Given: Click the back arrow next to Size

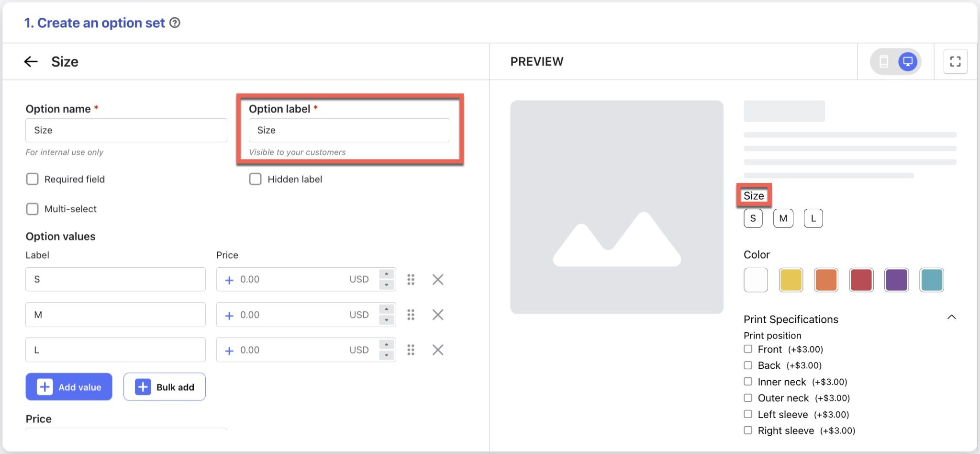Looking at the screenshot, I should [31, 61].
